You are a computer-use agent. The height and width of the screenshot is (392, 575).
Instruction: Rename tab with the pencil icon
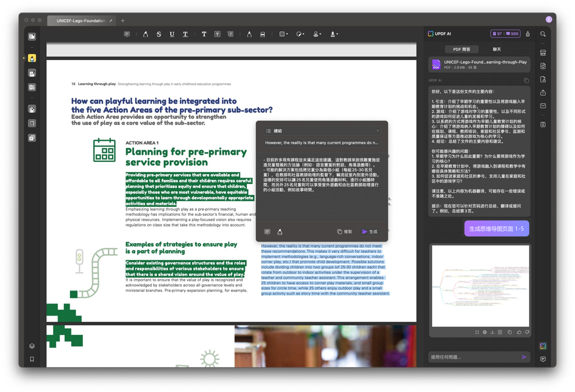tap(111, 21)
